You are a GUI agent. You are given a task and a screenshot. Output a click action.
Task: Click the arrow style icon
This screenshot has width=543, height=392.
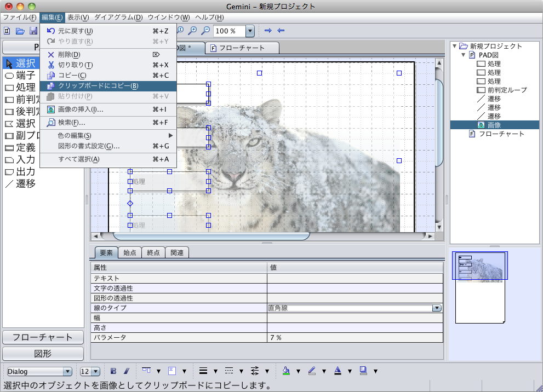pyautogui.click(x=255, y=371)
